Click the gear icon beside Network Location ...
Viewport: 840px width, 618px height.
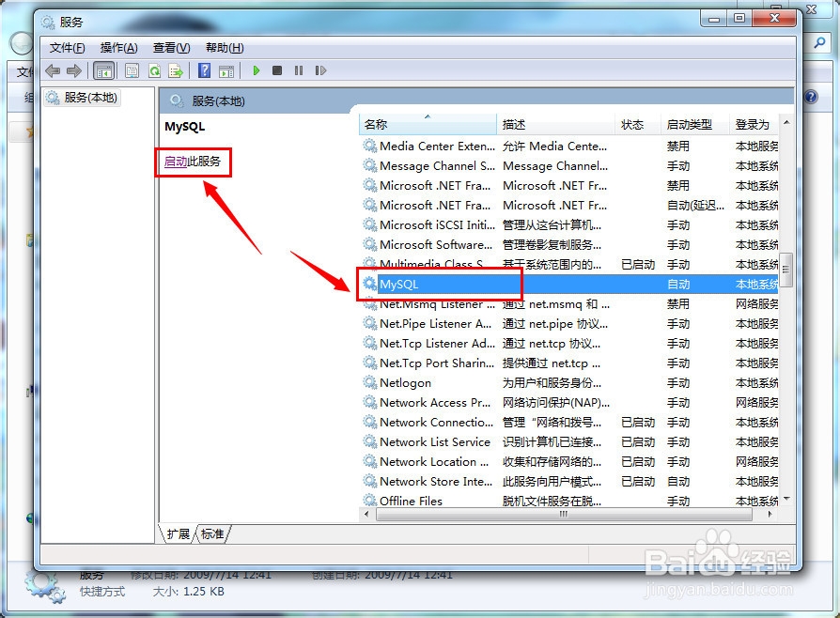369,461
